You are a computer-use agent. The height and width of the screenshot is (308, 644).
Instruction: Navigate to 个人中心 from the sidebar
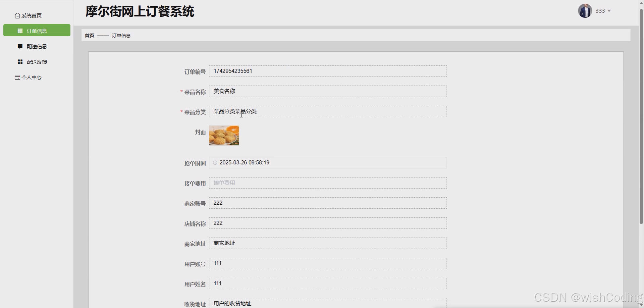pos(32,77)
